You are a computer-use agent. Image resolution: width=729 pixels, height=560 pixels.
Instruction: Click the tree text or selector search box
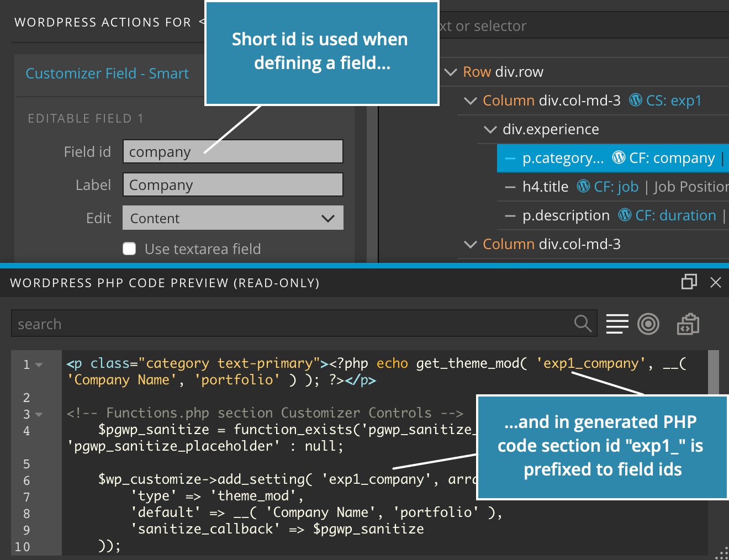pyautogui.click(x=584, y=25)
